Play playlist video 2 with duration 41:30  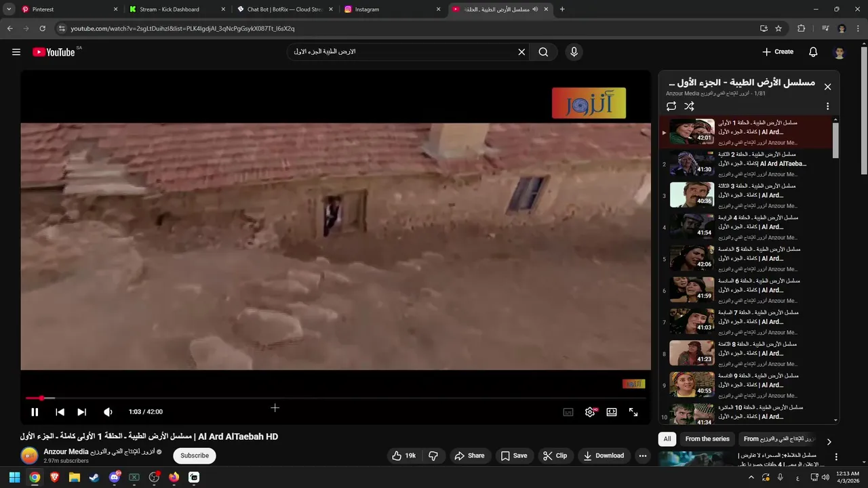[x=746, y=164]
